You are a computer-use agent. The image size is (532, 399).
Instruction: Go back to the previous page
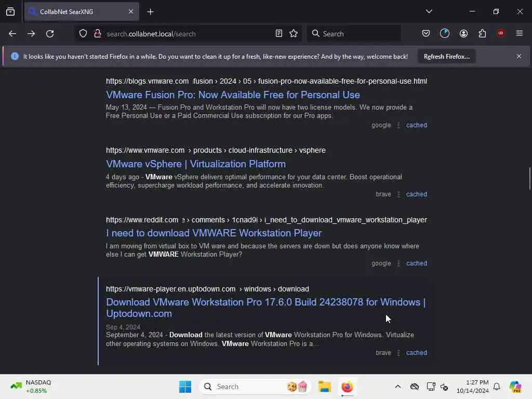tap(12, 34)
